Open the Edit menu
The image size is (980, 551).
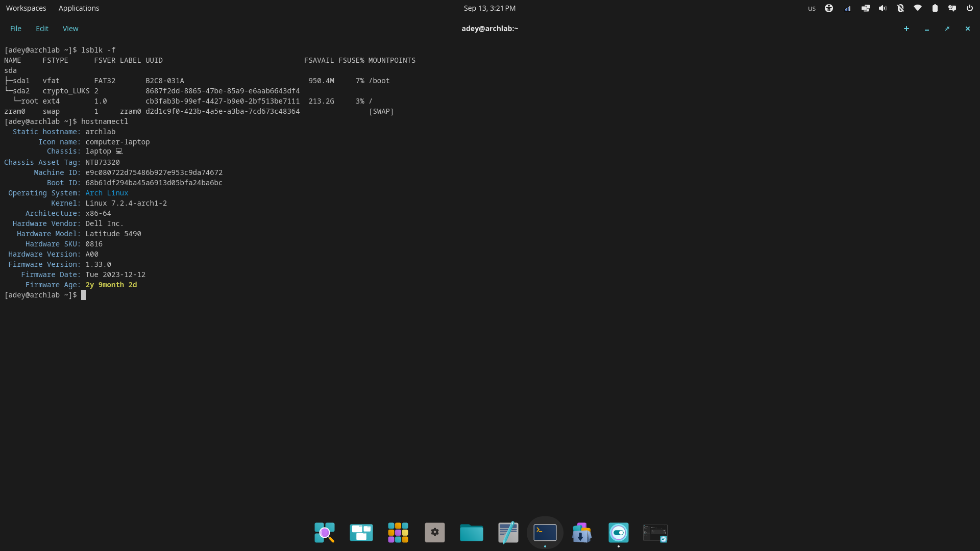point(42,29)
